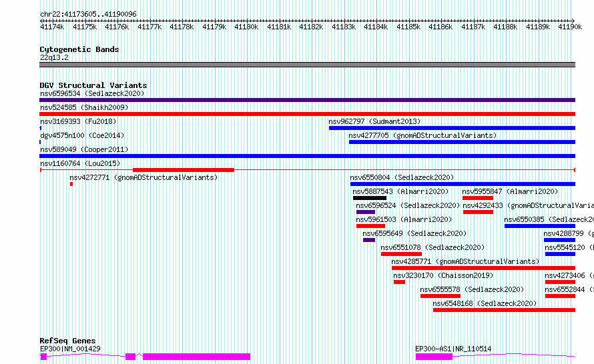Open the nsv6555578 (Sedlazeck2020) label
Image resolution: width=594 pixels, height=364 pixels.
(472, 289)
